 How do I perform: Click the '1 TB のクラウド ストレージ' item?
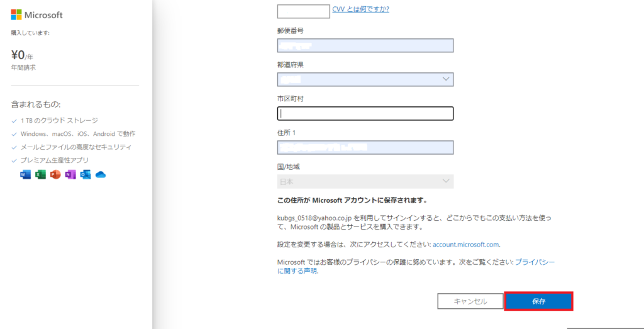(x=59, y=120)
